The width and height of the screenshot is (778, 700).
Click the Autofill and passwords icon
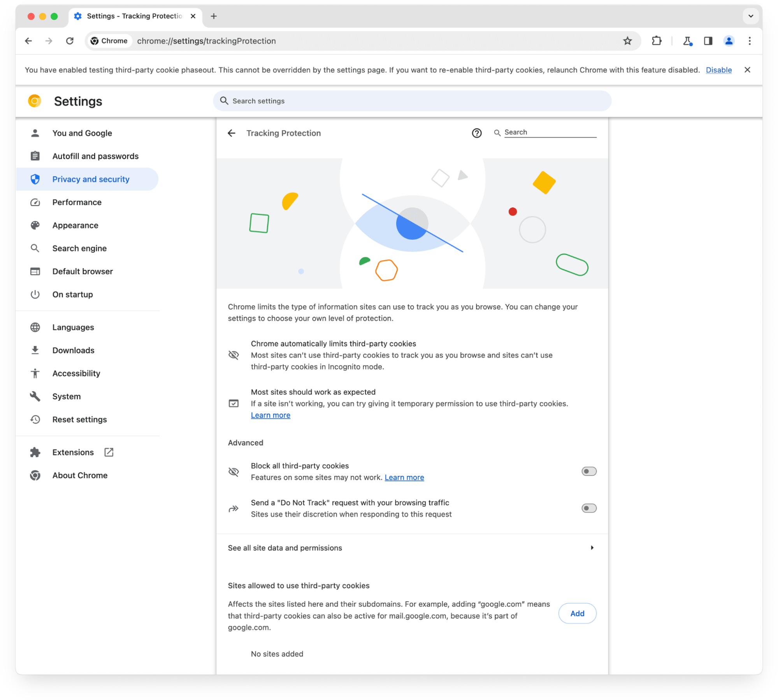click(x=35, y=156)
